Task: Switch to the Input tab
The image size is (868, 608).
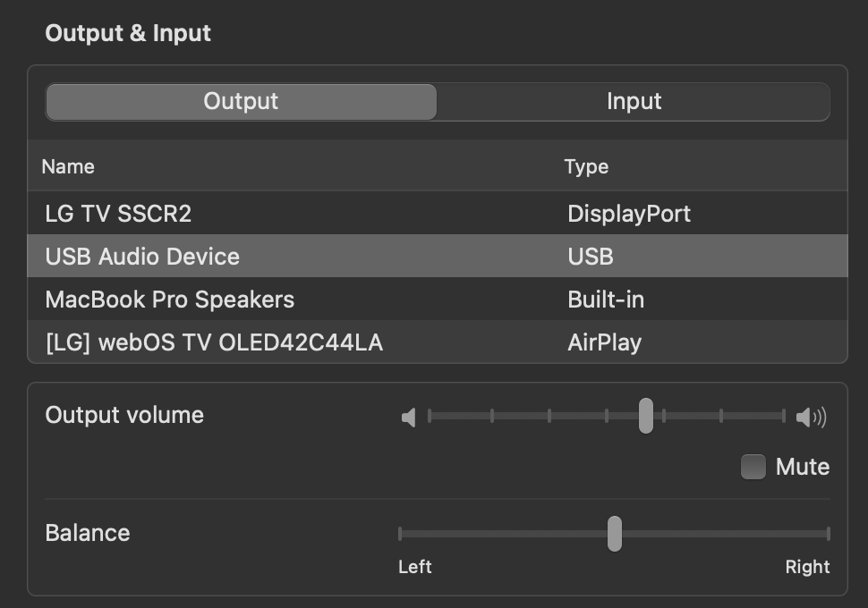Action: (x=634, y=101)
